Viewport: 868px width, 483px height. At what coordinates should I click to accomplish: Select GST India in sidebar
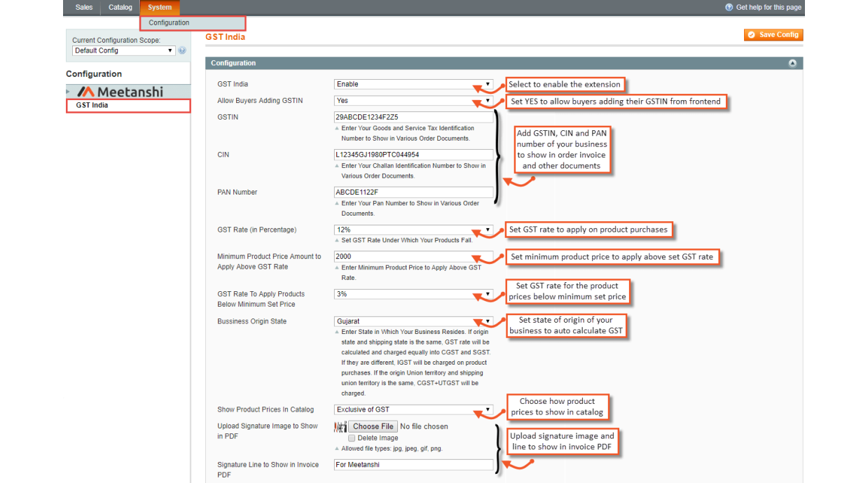(x=128, y=106)
